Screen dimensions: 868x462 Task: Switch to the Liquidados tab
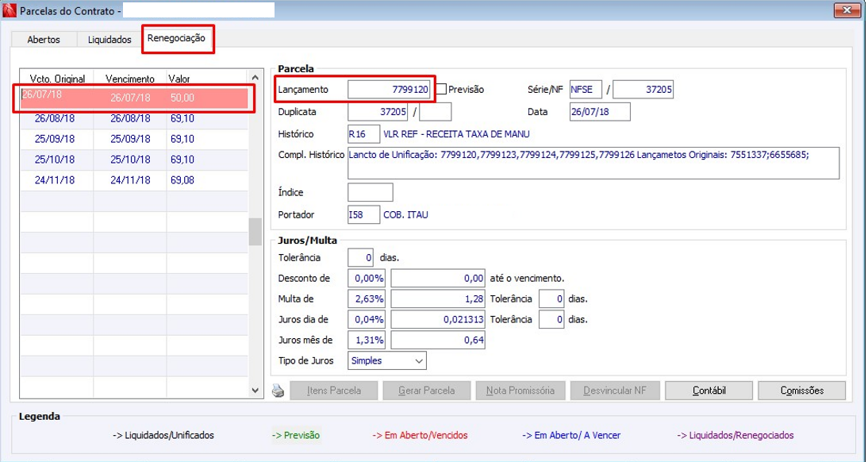[109, 40]
